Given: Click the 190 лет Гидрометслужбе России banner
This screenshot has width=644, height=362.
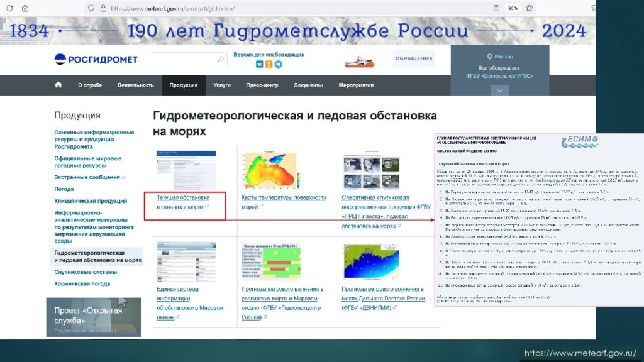Looking at the screenshot, I should point(297,31).
